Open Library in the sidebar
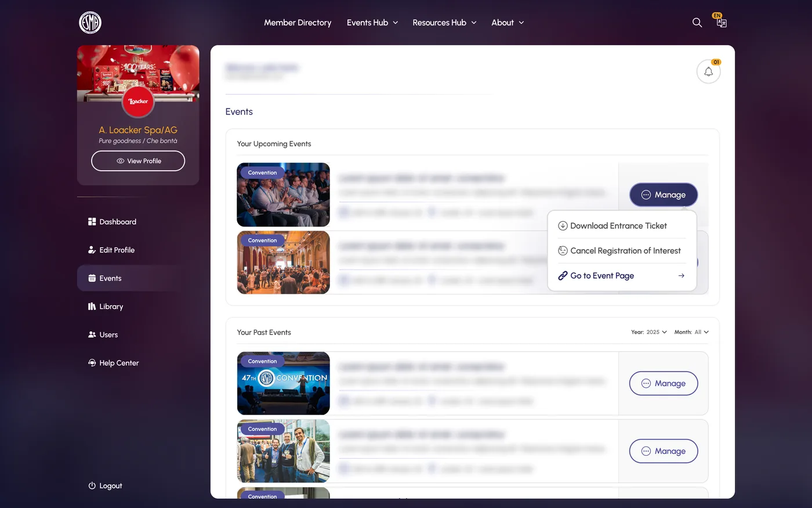This screenshot has width=812, height=508. coord(111,307)
